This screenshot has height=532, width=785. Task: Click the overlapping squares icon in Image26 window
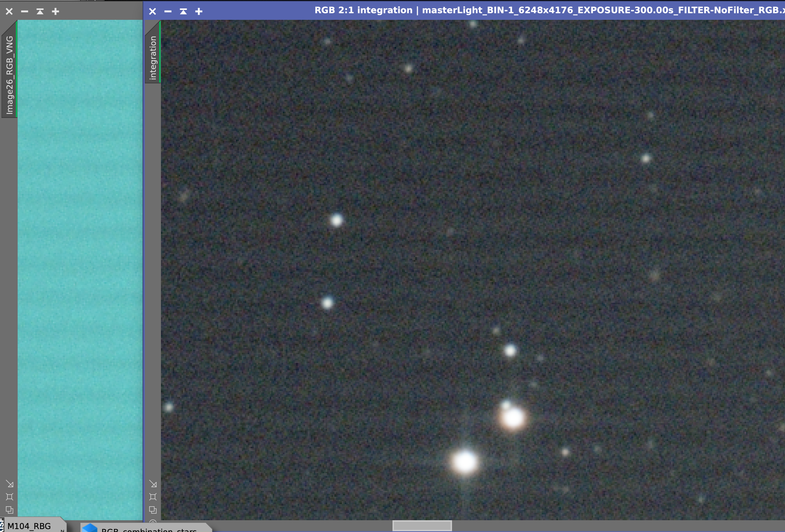click(x=10, y=510)
